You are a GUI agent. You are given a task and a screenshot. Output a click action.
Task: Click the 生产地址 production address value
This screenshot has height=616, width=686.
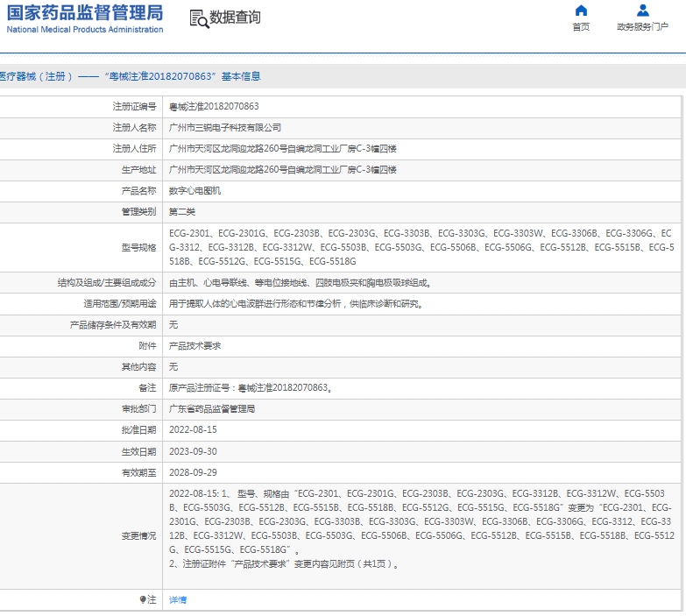(283, 169)
